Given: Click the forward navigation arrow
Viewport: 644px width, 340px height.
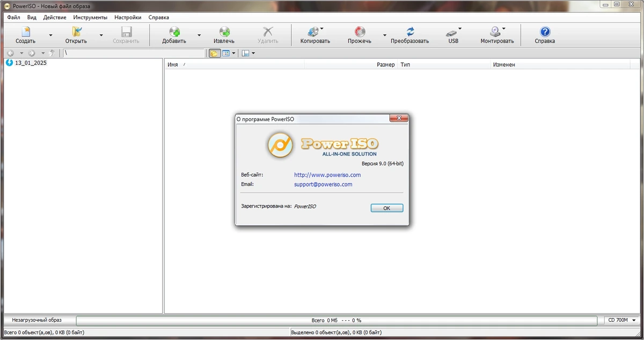Looking at the screenshot, I should [32, 53].
